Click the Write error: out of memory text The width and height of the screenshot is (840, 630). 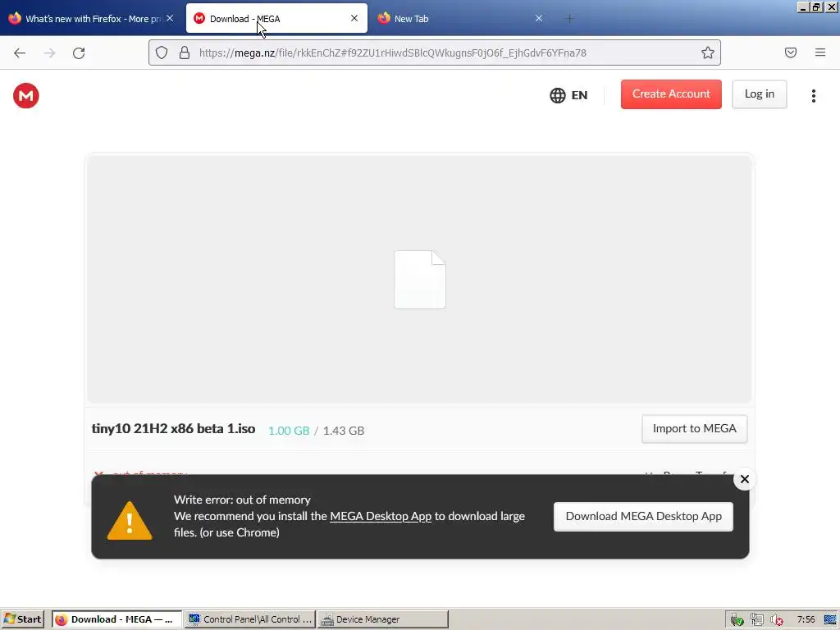(242, 500)
